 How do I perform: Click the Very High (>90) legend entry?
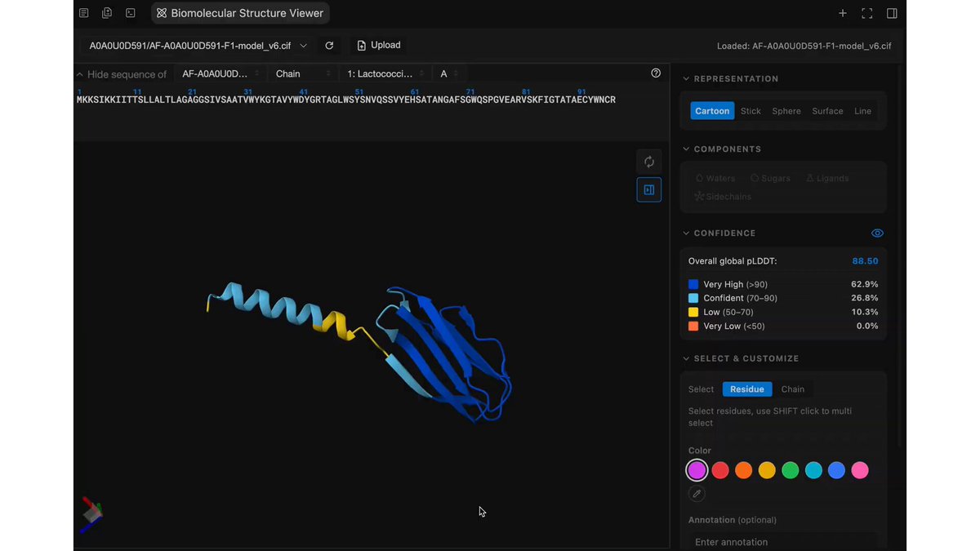coord(783,285)
